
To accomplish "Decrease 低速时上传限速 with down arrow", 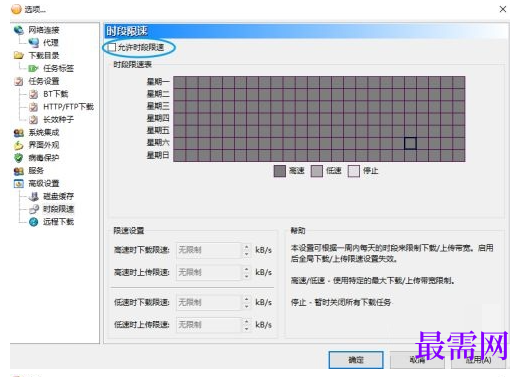I will pyautogui.click(x=247, y=329).
